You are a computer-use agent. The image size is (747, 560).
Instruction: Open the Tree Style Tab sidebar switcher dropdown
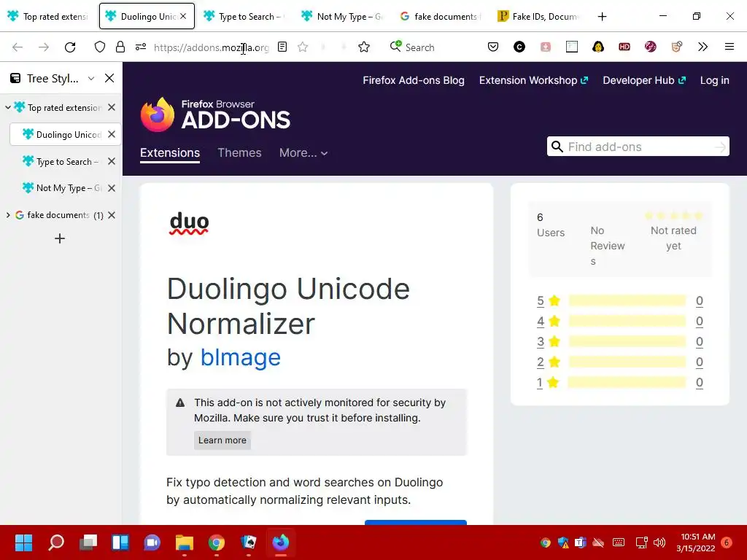91,78
